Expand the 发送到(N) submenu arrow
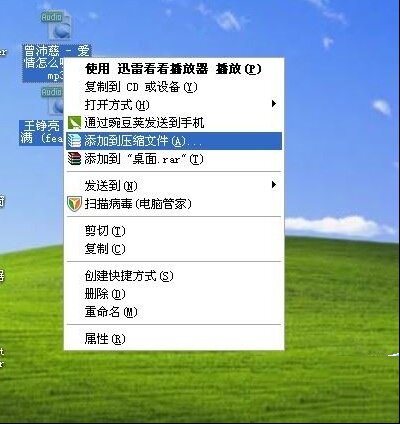This screenshot has height=424, width=400. click(x=274, y=185)
